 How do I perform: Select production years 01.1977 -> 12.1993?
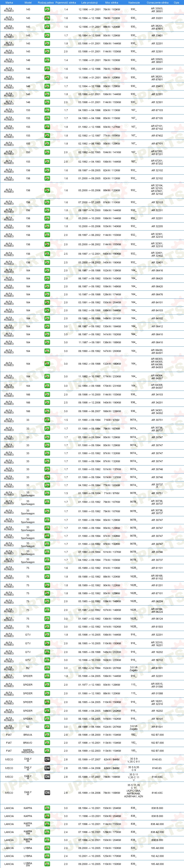click(x=89, y=685)
